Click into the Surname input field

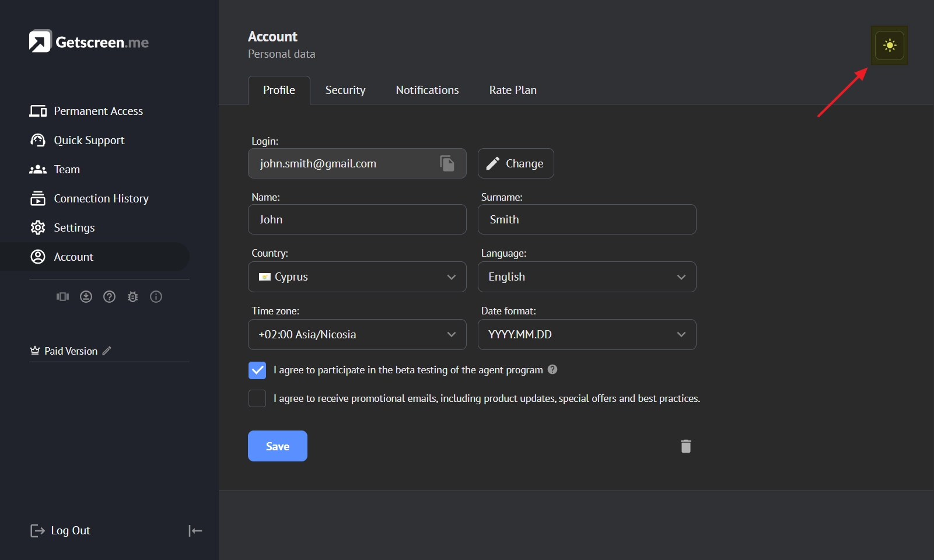pos(586,220)
